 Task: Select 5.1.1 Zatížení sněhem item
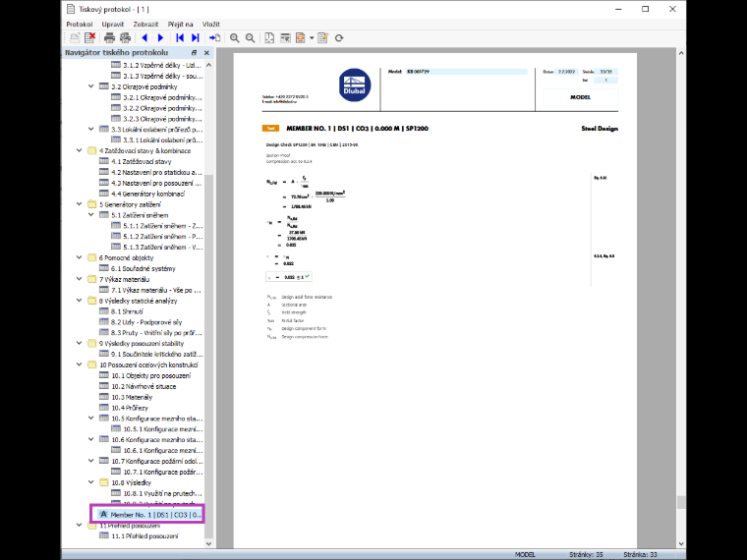tap(163, 226)
